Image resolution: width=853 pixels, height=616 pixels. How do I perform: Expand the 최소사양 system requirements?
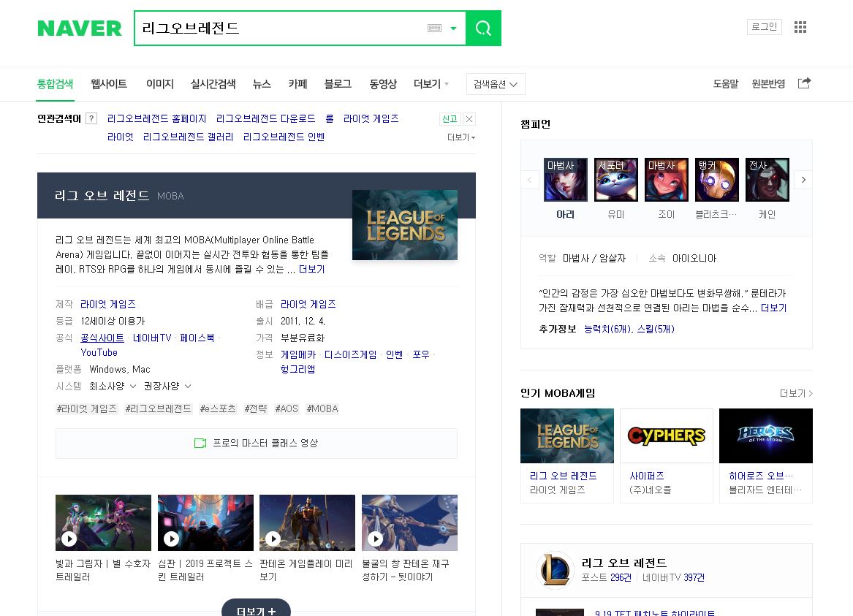pos(113,386)
